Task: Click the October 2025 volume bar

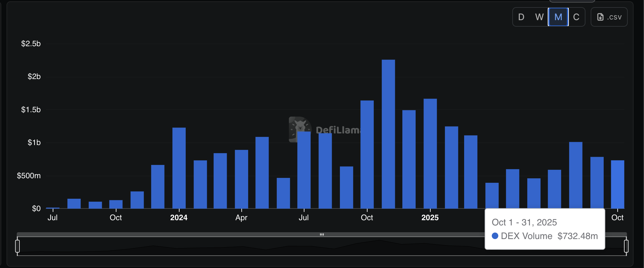Action: pos(617,184)
